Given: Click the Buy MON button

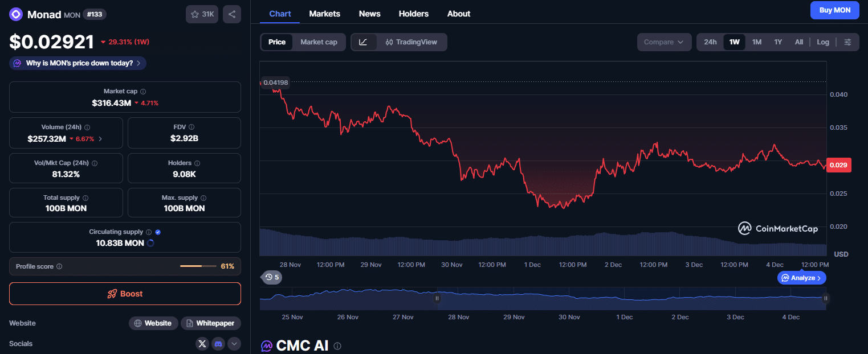Looking at the screenshot, I should [834, 10].
